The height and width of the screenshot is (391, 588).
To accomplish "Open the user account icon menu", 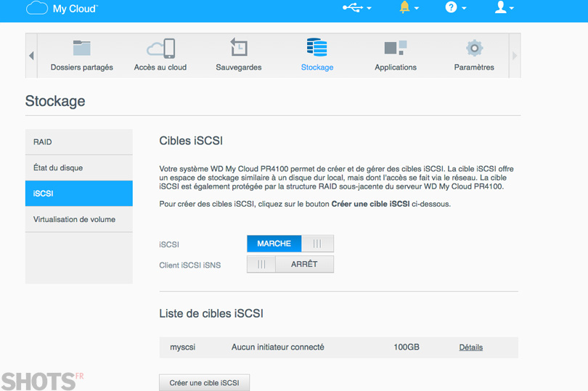I will (500, 7).
